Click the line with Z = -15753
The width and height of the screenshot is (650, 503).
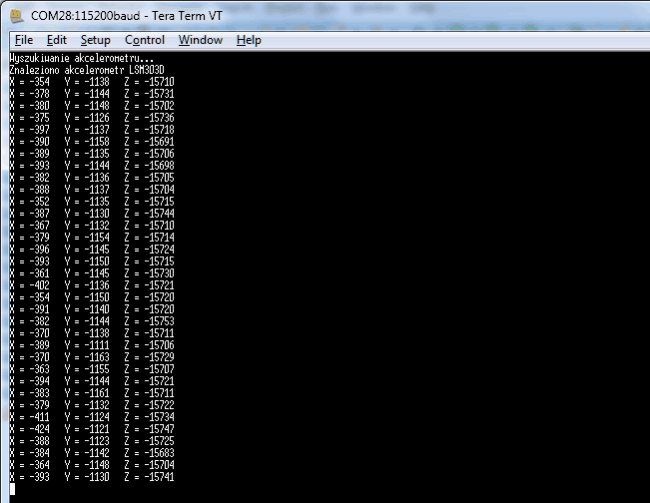(x=92, y=321)
